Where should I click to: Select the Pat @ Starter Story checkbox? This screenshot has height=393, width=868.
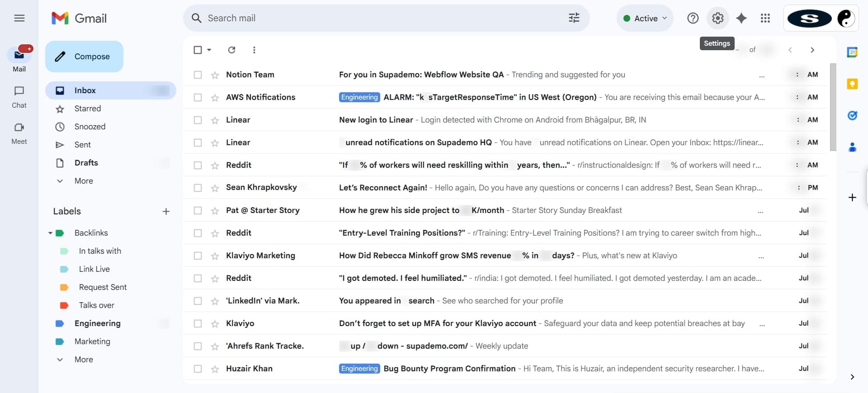tap(198, 210)
